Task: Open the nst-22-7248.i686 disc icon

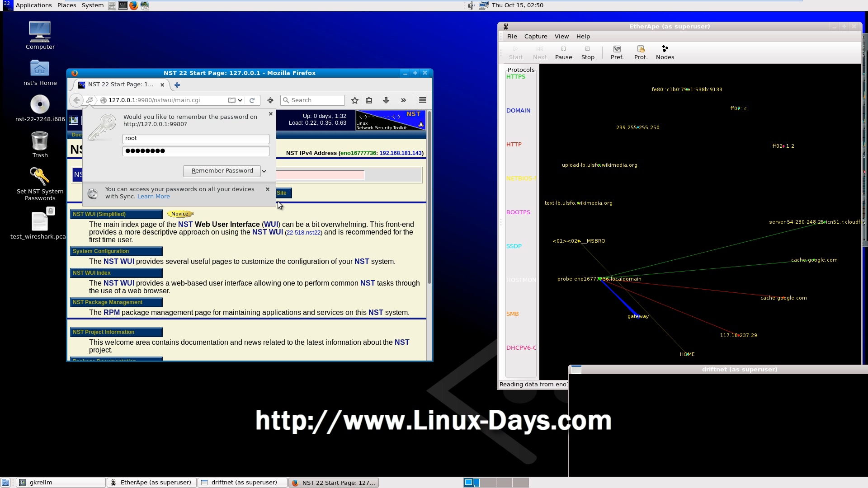Action: tap(40, 108)
